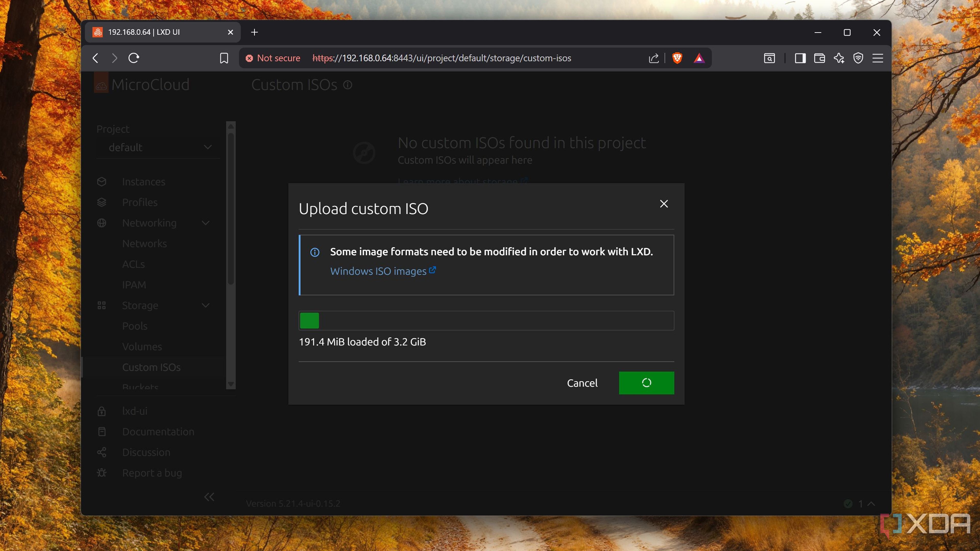Open lxd-ui in the sidebar
The image size is (980, 551).
(x=135, y=411)
